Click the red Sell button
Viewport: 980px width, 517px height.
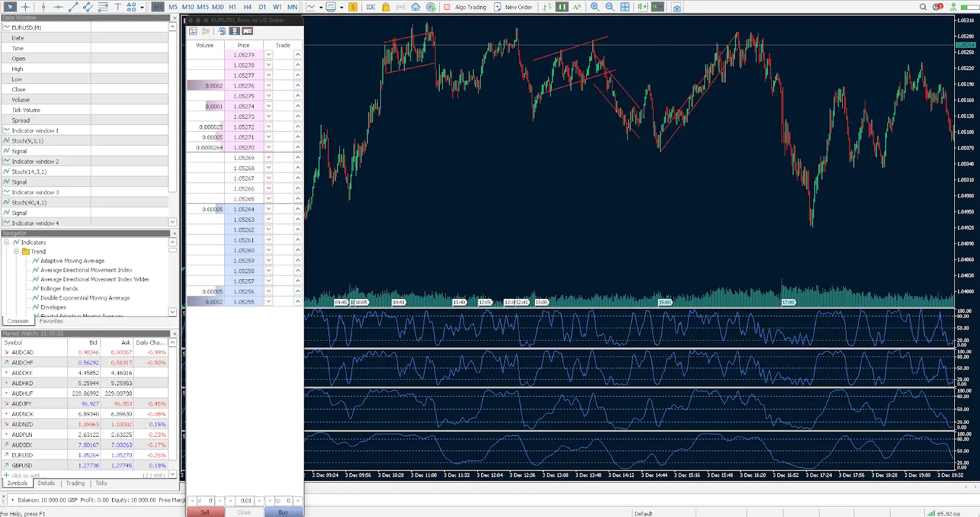click(x=205, y=512)
